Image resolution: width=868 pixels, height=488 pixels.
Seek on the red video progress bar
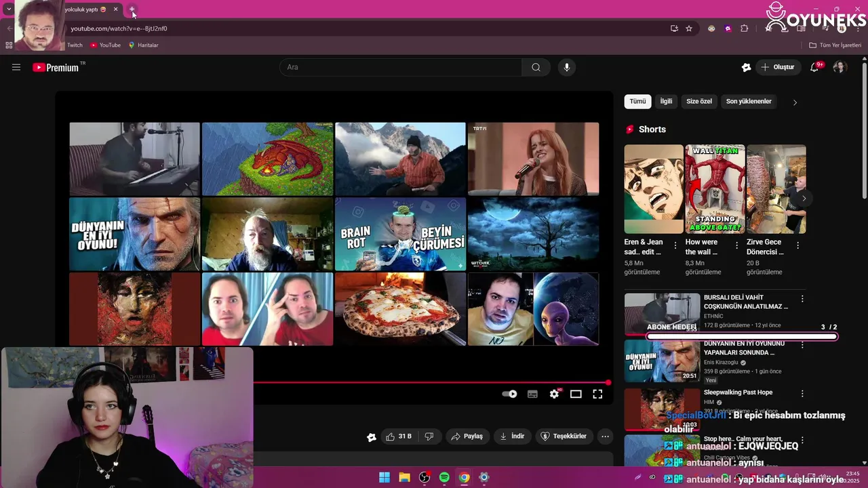click(x=431, y=383)
